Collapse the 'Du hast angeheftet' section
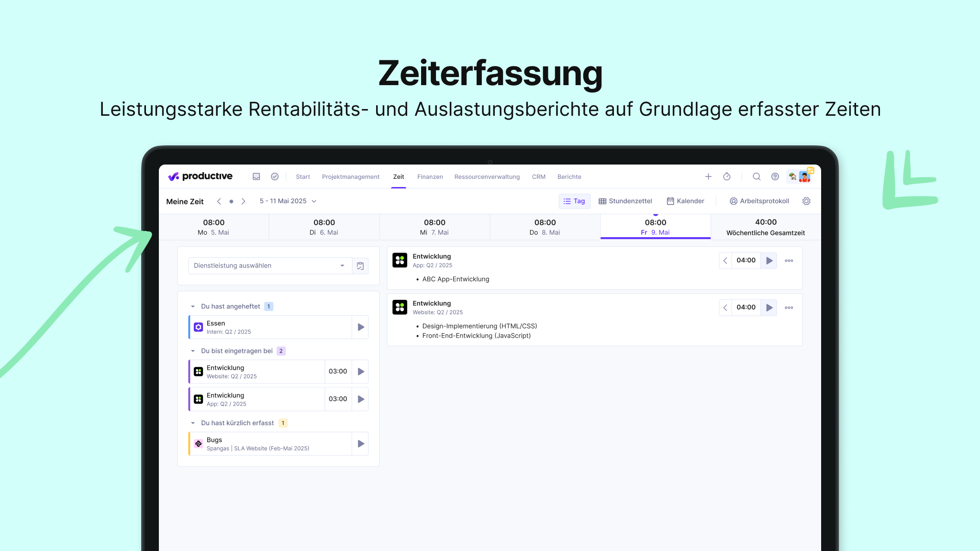Screen dimensions: 980x551 (x=193, y=306)
